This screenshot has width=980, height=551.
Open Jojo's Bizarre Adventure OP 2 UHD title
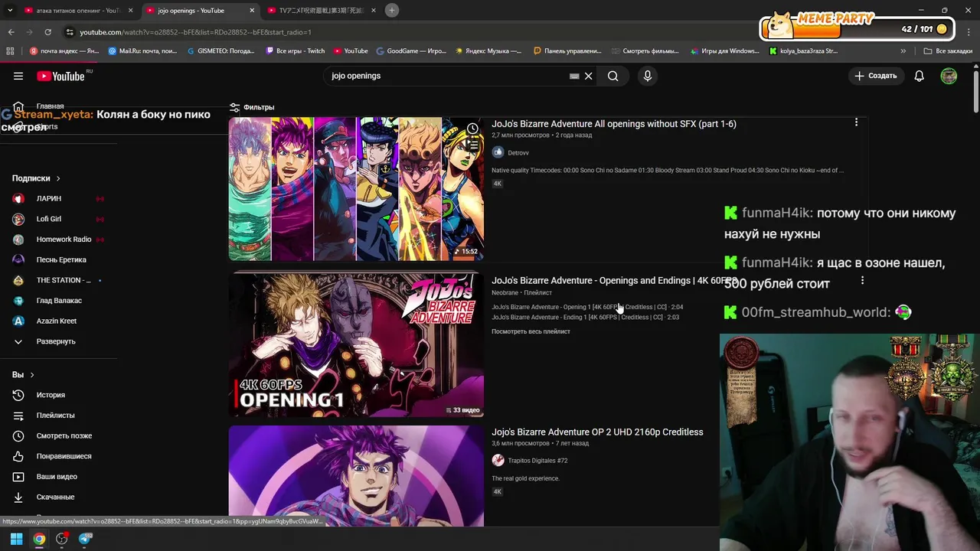pyautogui.click(x=597, y=432)
